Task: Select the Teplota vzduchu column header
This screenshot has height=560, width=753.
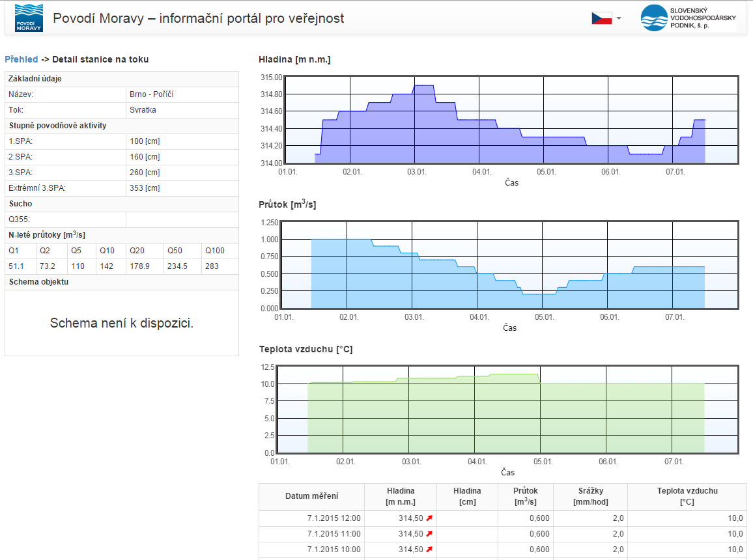Action: (687, 496)
